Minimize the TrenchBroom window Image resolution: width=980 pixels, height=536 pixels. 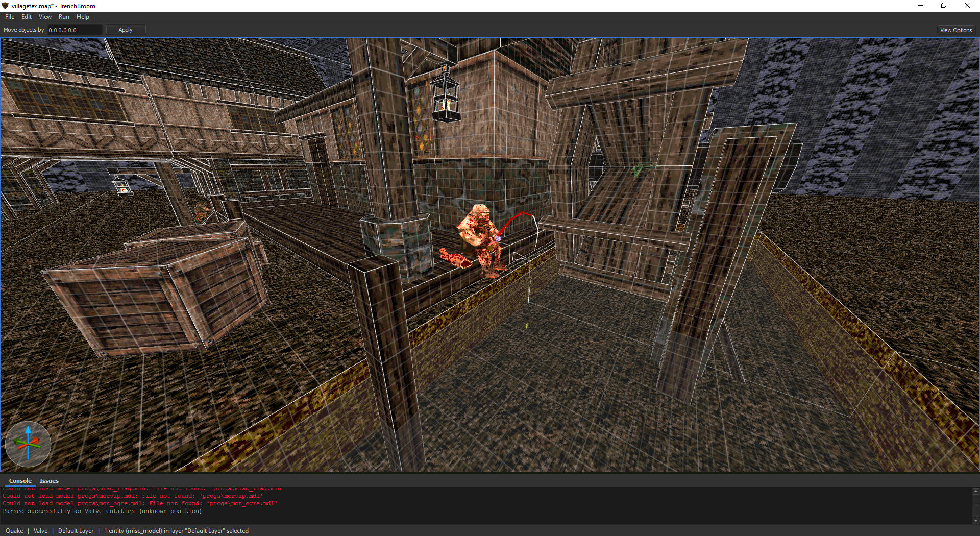[921, 6]
